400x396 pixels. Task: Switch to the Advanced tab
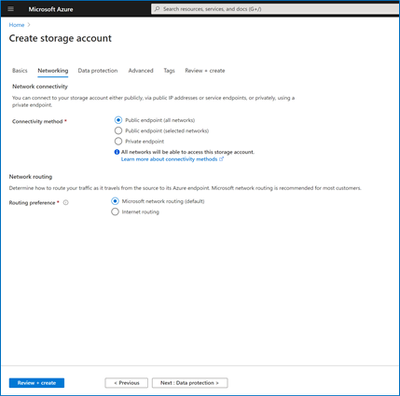tap(141, 71)
